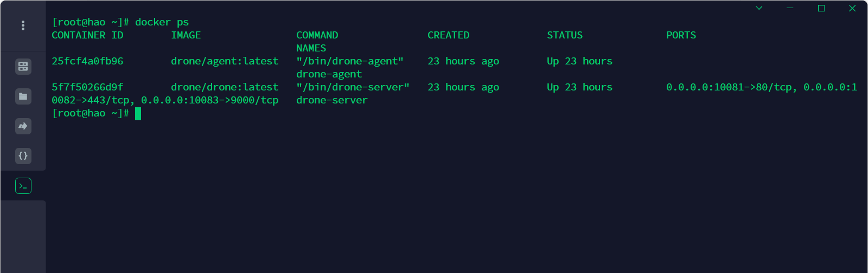Viewport: 868px width, 273px height.
Task: Open the port forwarding arrow icon
Action: [23, 126]
